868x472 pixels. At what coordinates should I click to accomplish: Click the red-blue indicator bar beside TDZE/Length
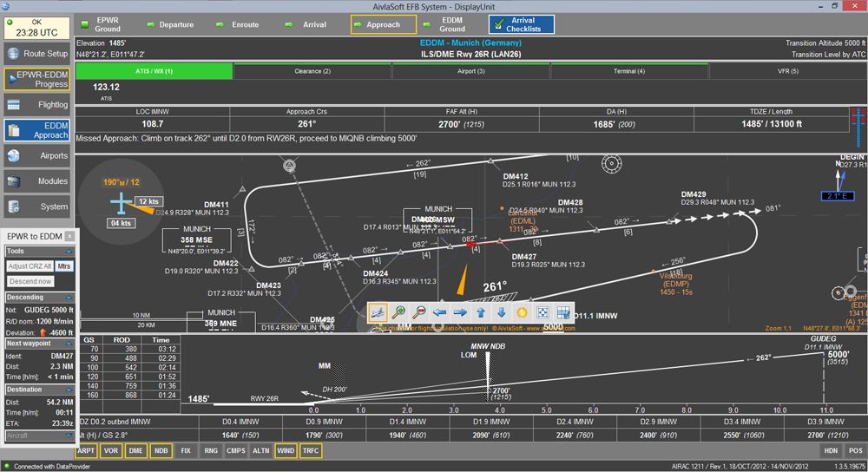click(x=860, y=124)
